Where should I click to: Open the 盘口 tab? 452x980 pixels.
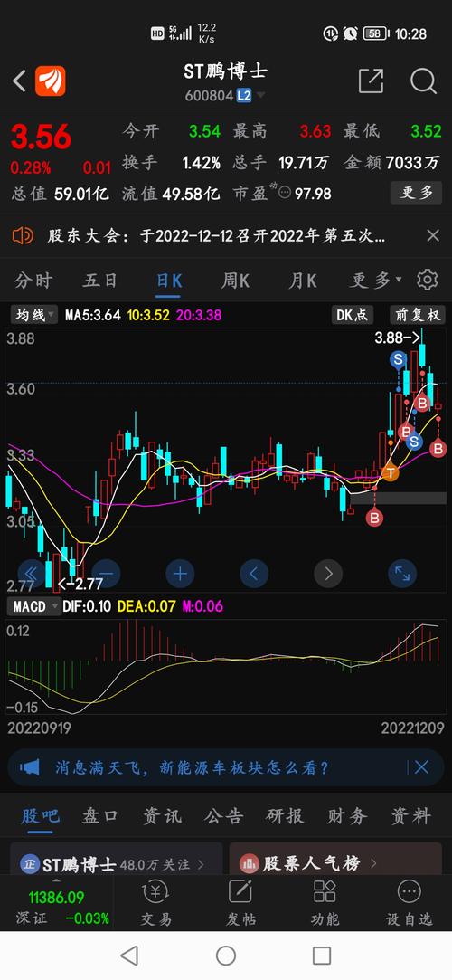(x=99, y=815)
